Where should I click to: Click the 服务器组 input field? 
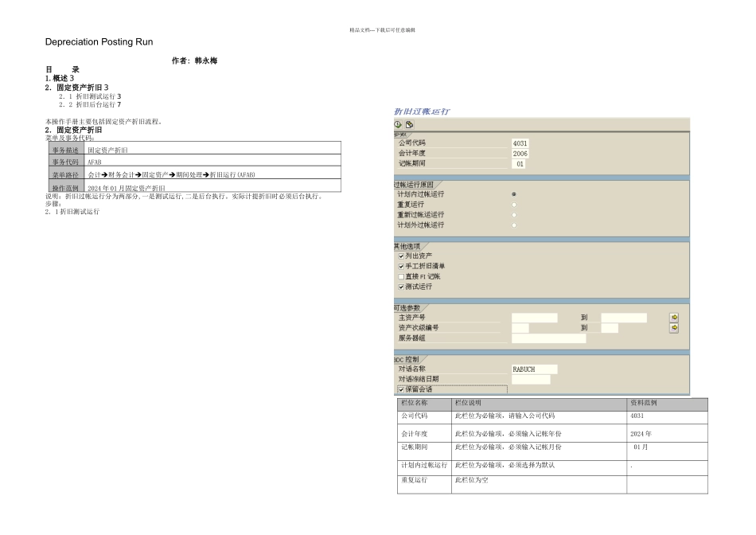point(548,338)
